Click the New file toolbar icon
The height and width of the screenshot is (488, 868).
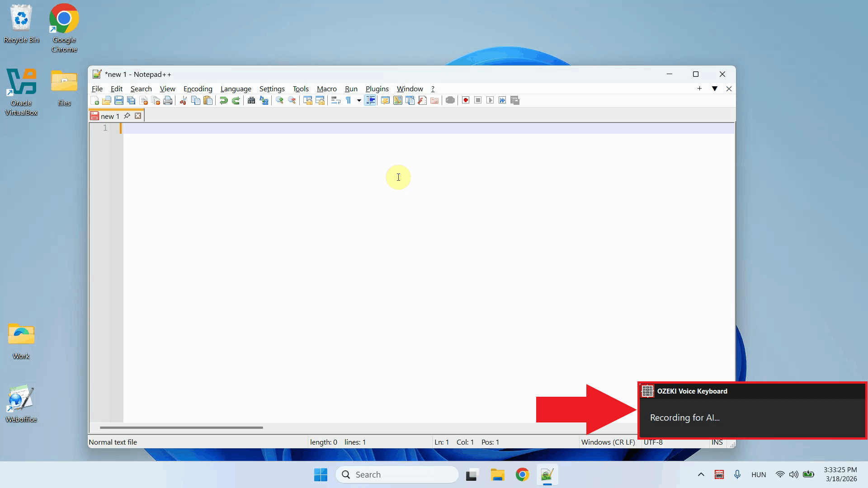click(x=95, y=100)
